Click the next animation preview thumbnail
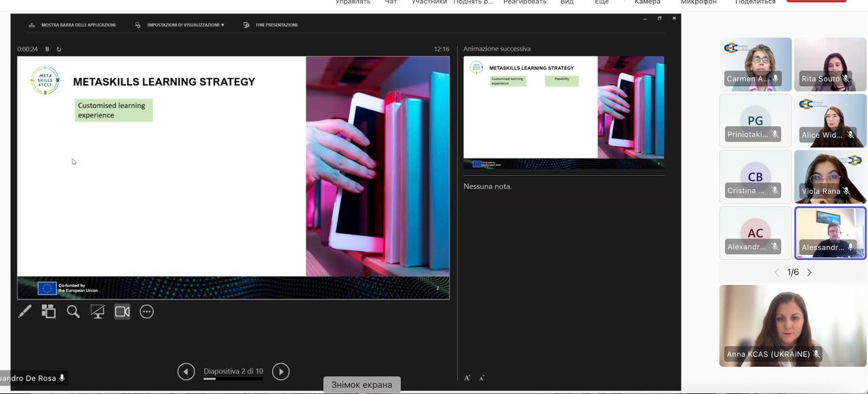The width and height of the screenshot is (868, 394). 564,112
